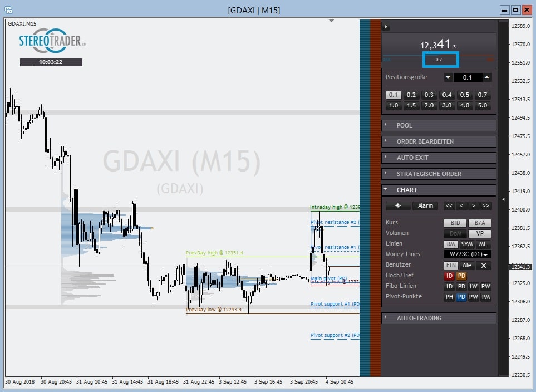
Task: Open the Money-Lines W7/3C (D1) dropdown
Action: click(x=467, y=254)
